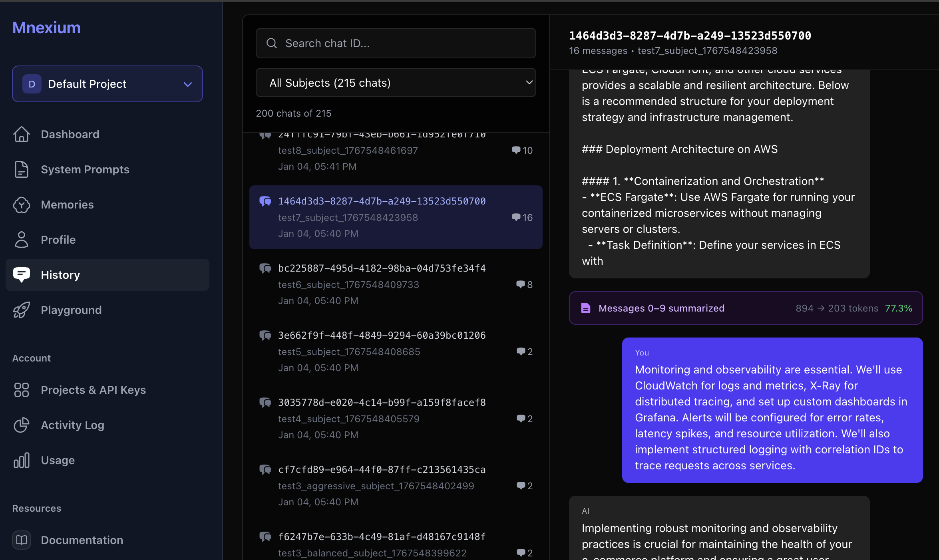Click inside the Search chat ID field
This screenshot has height=560, width=939.
pyautogui.click(x=396, y=43)
